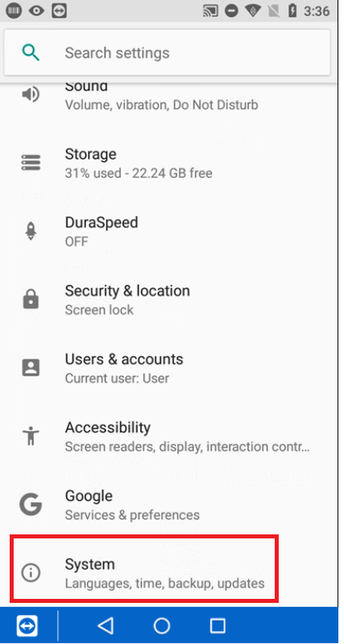
Task: Tap the Home circle navigation button
Action: click(162, 625)
